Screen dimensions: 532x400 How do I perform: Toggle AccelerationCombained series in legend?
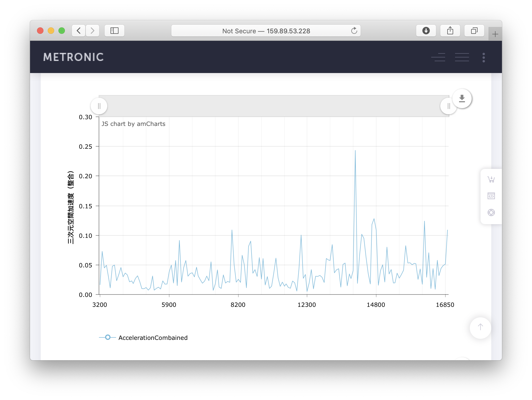[x=153, y=338]
